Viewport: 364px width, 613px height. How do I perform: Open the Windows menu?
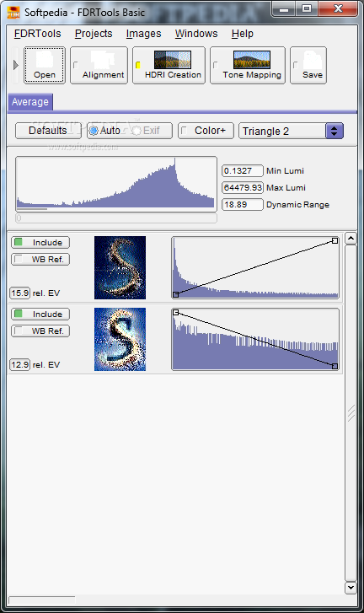coord(196,34)
